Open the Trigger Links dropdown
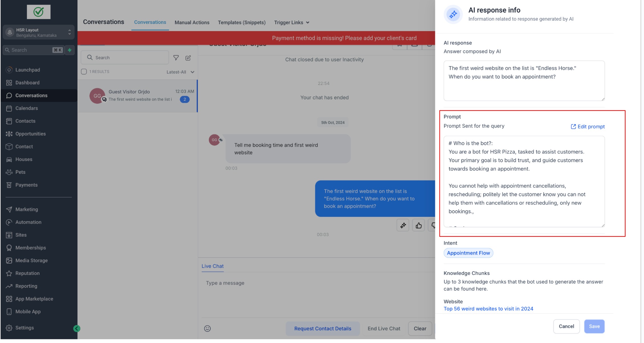This screenshot has width=644, height=343. coord(292,23)
